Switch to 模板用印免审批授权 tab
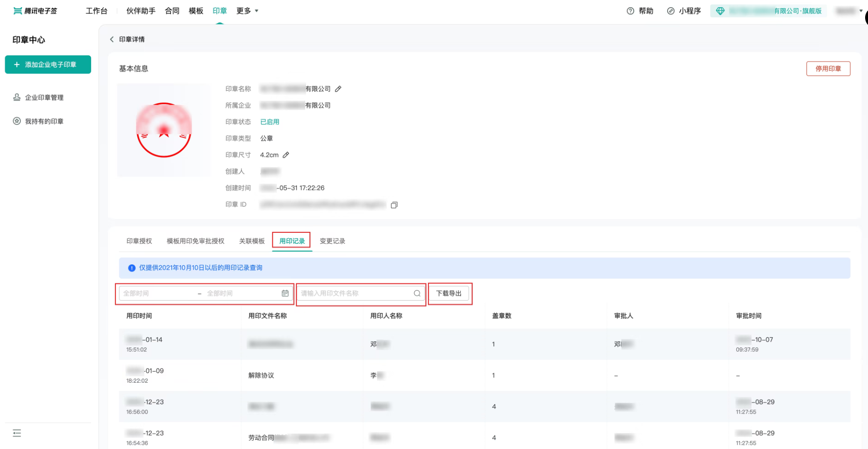868x449 pixels. pos(195,241)
